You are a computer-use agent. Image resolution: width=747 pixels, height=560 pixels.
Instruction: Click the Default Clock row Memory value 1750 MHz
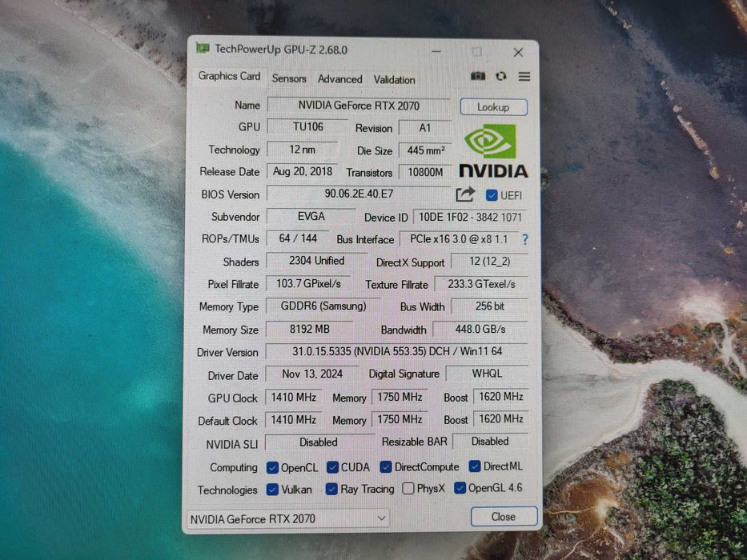400,419
